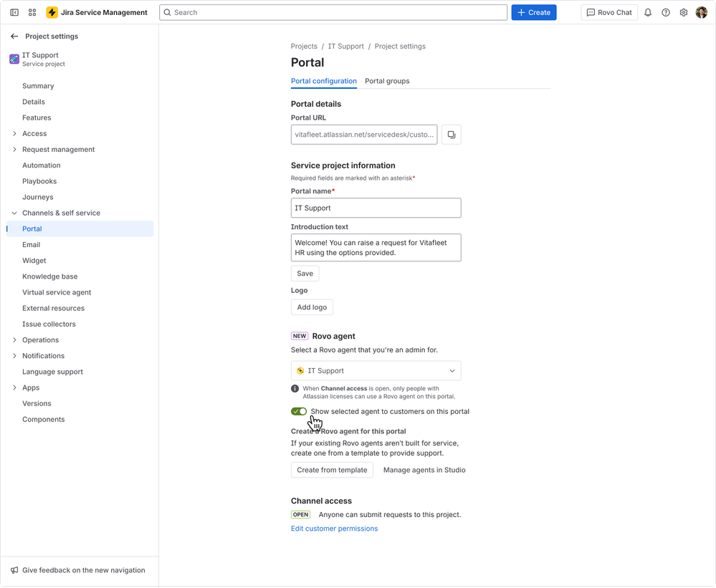The image size is (716, 588).
Task: Click IT Support in the breadcrumb
Action: (345, 47)
